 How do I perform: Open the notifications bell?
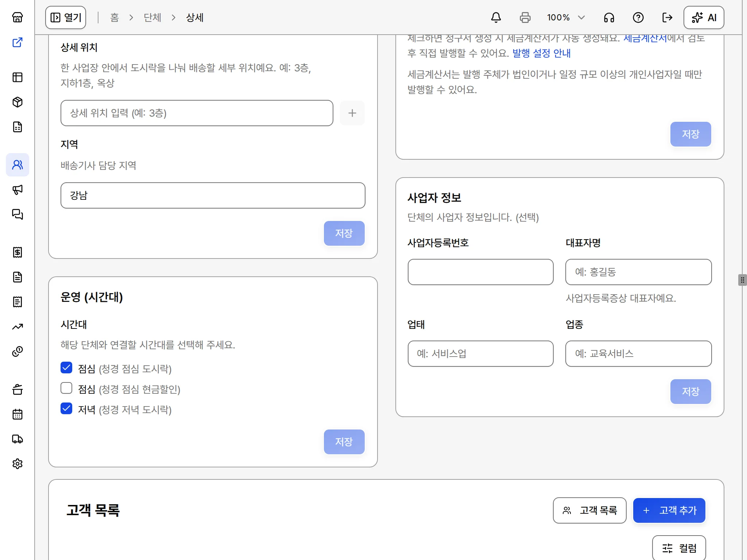tap(496, 17)
